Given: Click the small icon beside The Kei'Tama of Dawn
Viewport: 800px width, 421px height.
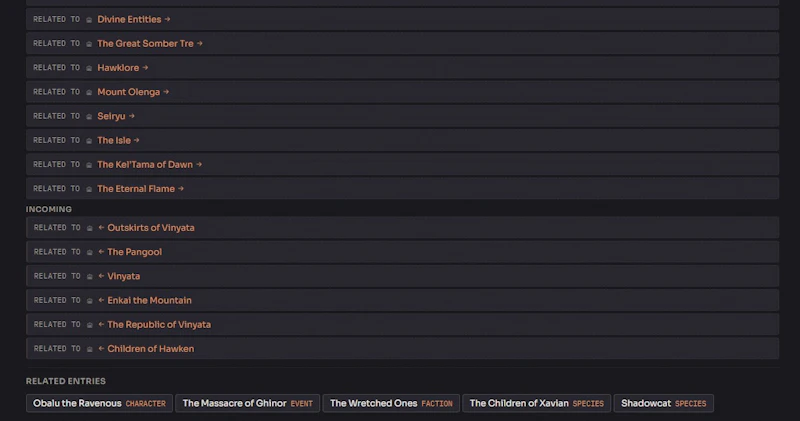Looking at the screenshot, I should 89,165.
